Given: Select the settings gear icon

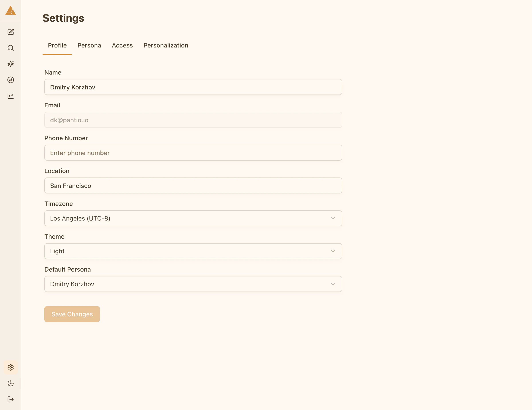Looking at the screenshot, I should coord(11,368).
